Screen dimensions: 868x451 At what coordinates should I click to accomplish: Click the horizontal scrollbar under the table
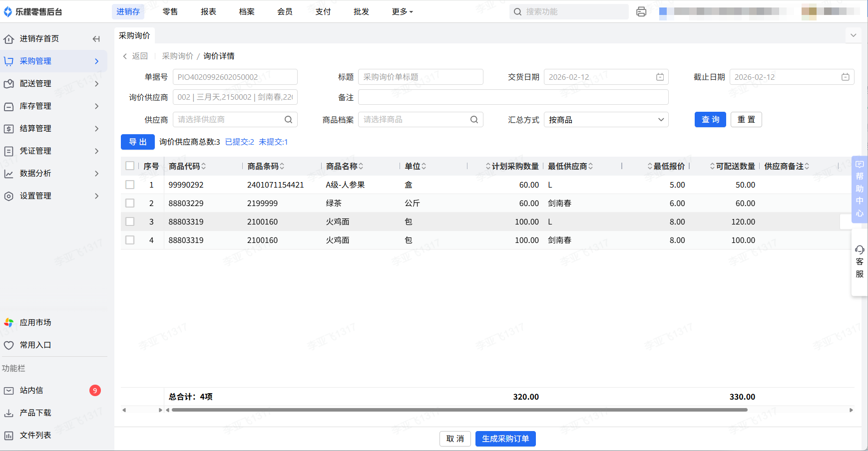click(459, 410)
